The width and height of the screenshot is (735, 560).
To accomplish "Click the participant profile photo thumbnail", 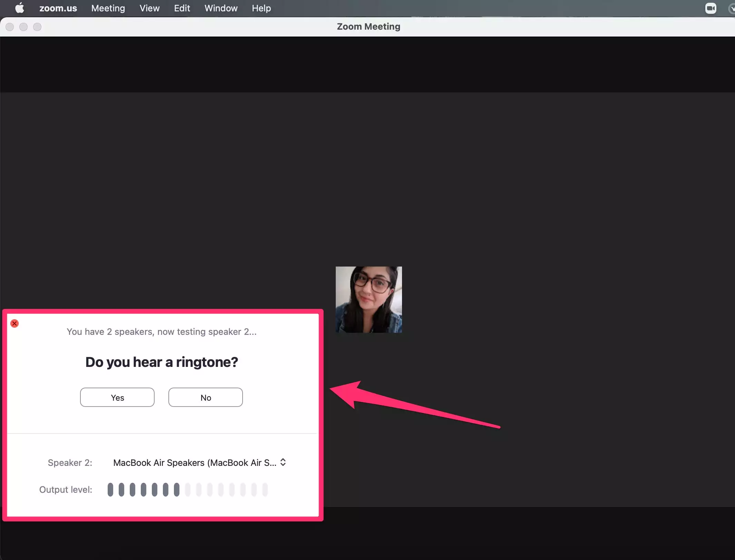I will [369, 299].
